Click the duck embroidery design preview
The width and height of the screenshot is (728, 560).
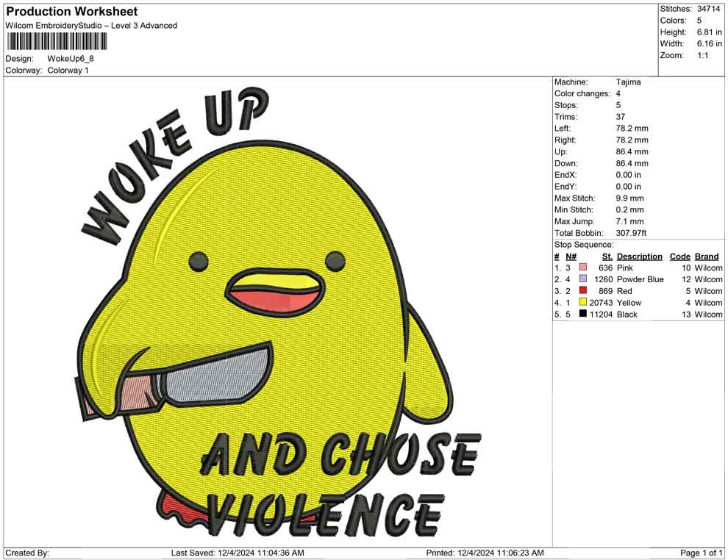pyautogui.click(x=278, y=312)
